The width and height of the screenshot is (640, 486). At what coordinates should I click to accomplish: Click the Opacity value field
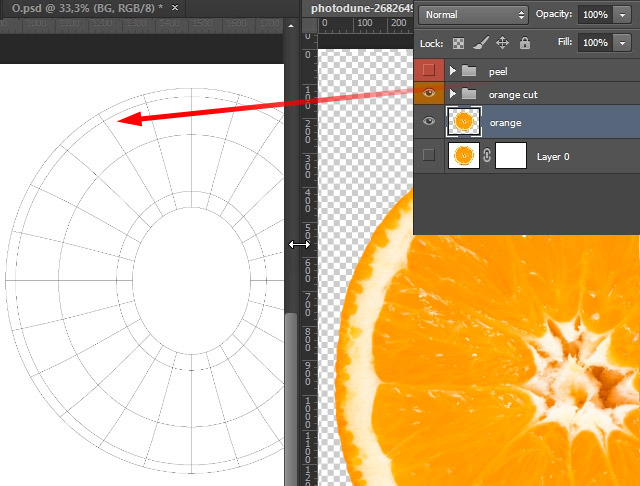coord(596,15)
